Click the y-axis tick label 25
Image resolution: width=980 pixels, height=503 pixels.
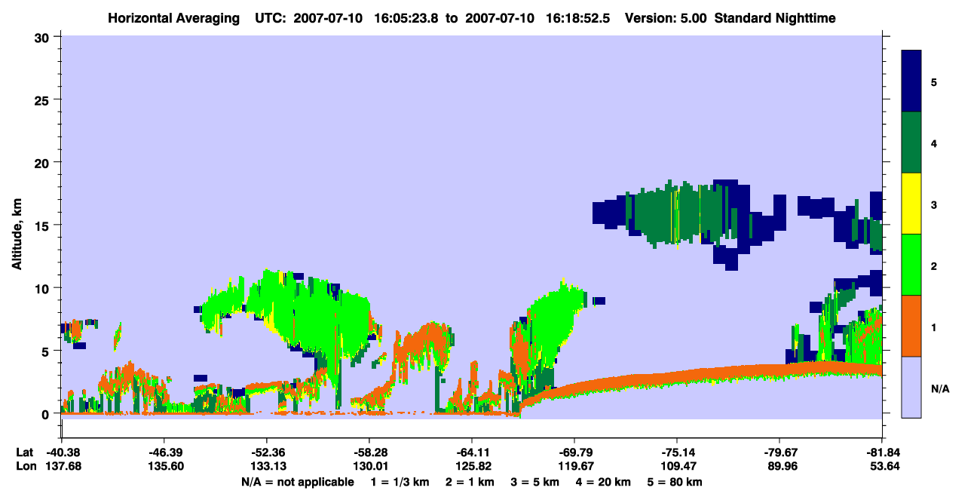43,100
